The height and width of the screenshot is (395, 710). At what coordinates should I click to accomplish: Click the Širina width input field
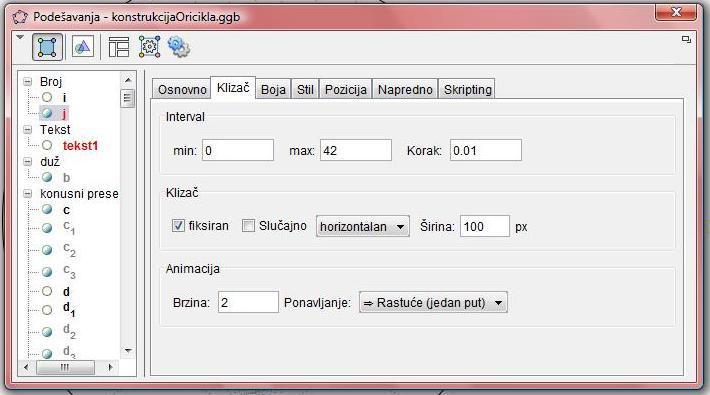(485, 226)
